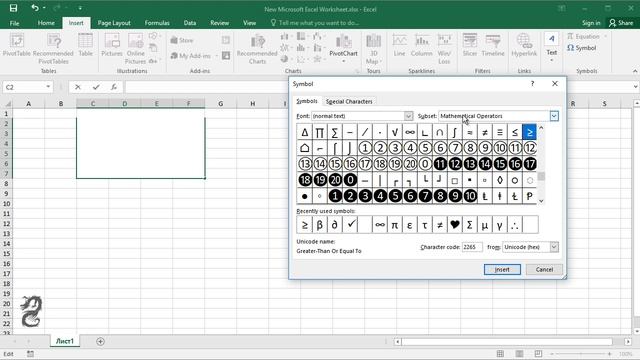Switch to the View ribbon tab
The width and height of the screenshot is (640, 360).
click(249, 23)
